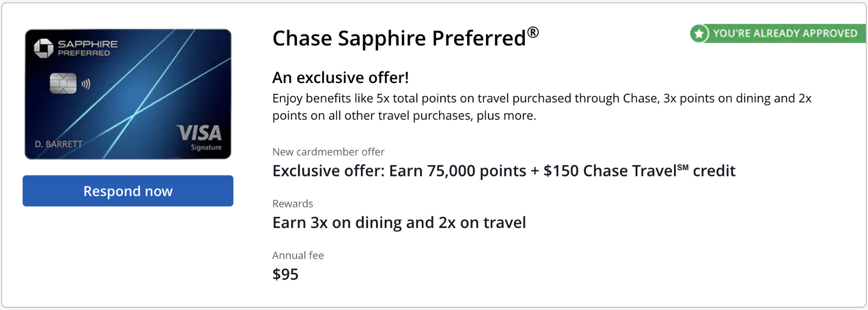Click the D. BARRETT cardholder name on the card
The height and width of the screenshot is (310, 868).
[59, 144]
